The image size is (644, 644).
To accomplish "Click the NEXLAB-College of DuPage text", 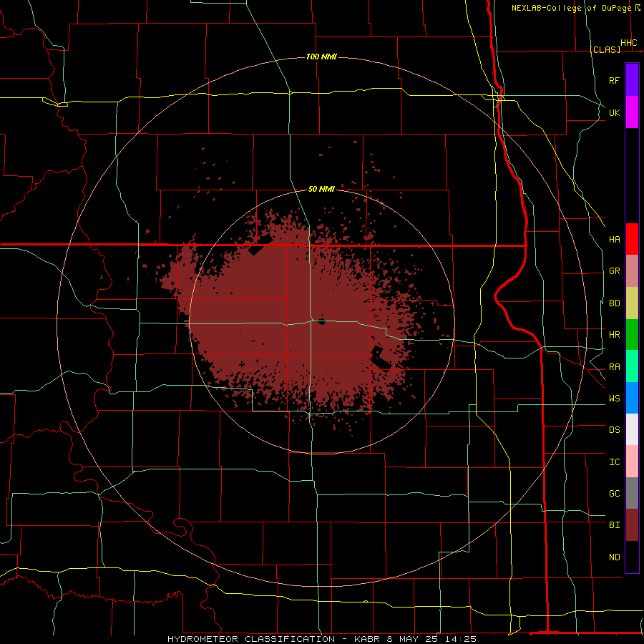I will [571, 8].
